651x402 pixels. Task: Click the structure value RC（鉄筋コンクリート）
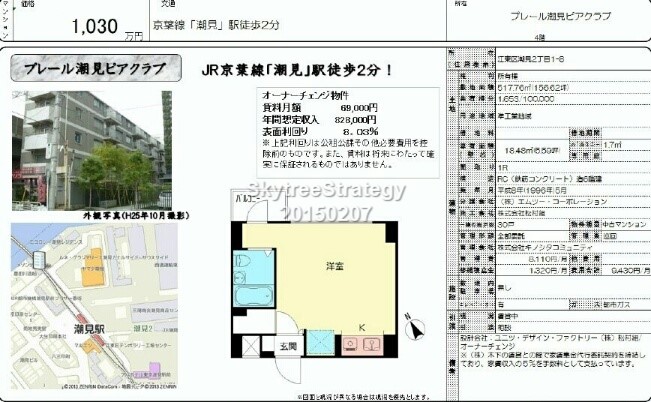(x=549, y=179)
